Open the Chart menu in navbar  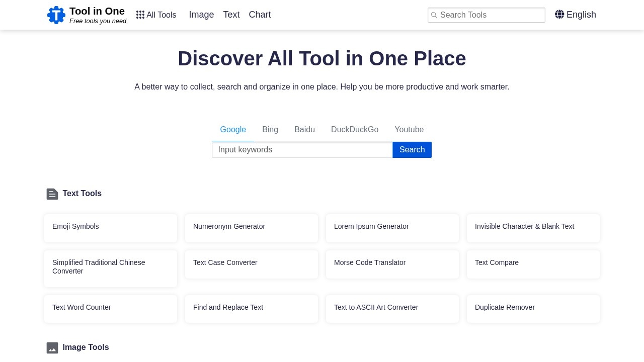(x=260, y=15)
